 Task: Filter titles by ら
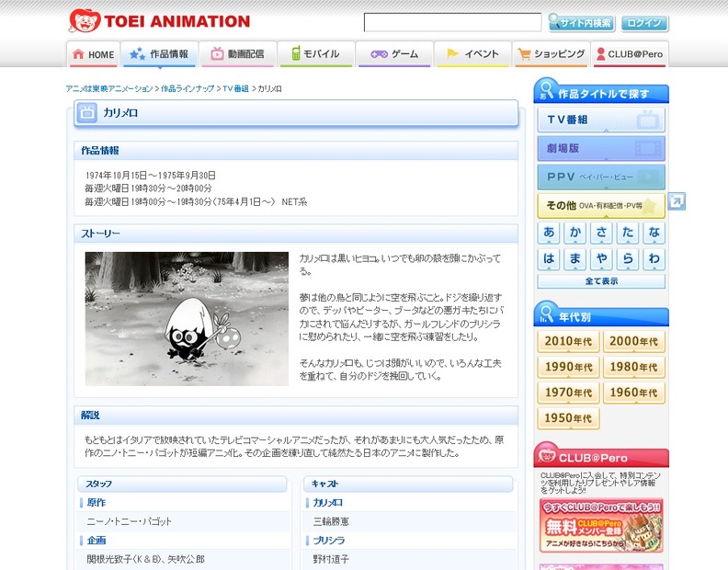tap(628, 258)
